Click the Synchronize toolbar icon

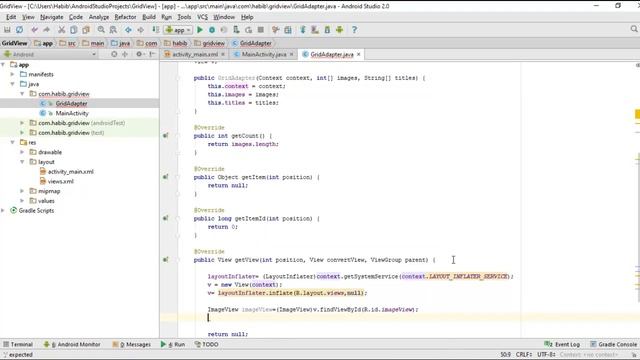pyautogui.click(x=19, y=30)
